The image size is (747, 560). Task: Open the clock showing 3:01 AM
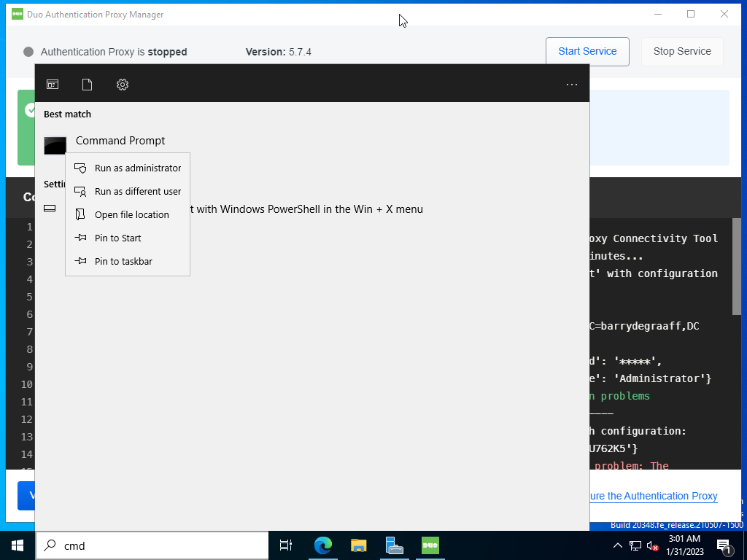(x=684, y=545)
